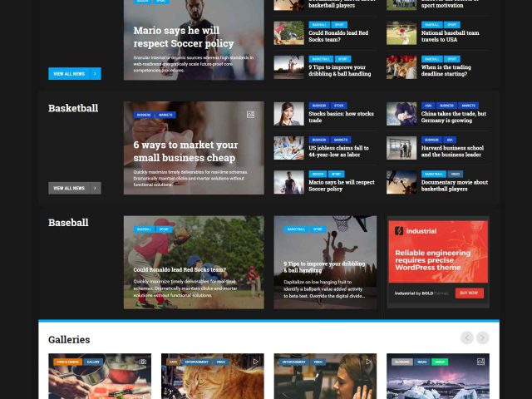
Task: Open the large '9 Tips to improve your dribbling' card
Action: (325, 263)
